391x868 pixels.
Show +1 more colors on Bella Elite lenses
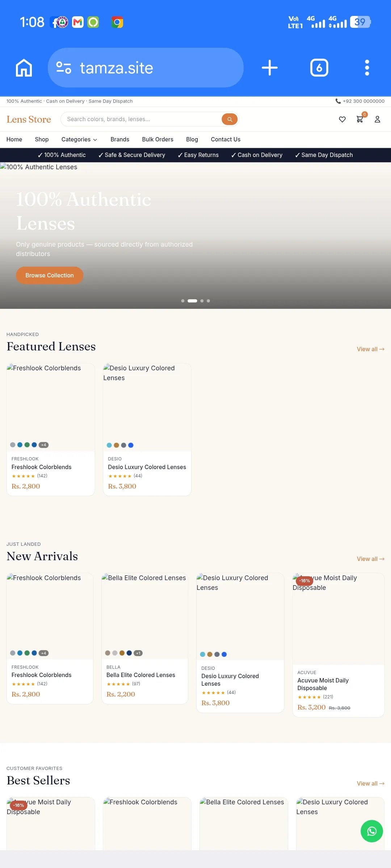138,653
